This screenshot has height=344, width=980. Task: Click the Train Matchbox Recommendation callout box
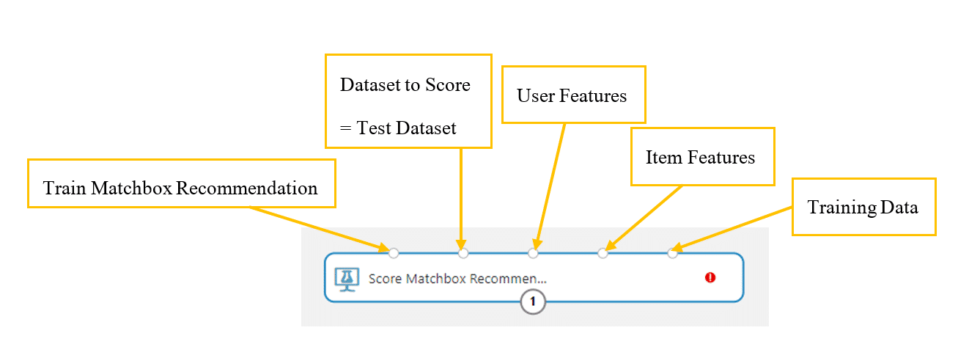(180, 188)
